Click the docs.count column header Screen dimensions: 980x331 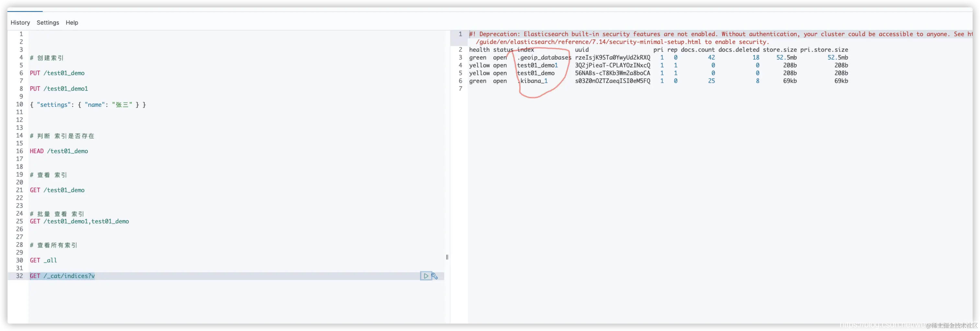(698, 50)
